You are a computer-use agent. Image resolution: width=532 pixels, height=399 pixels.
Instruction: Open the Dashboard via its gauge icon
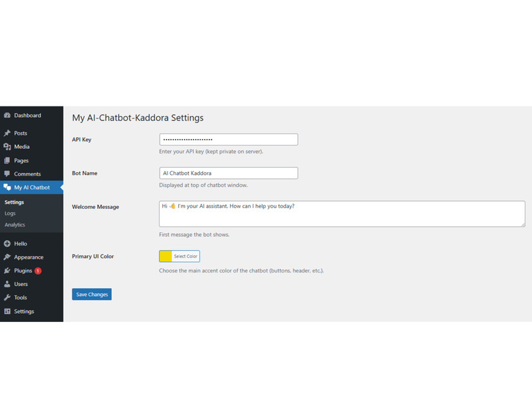pos(7,115)
